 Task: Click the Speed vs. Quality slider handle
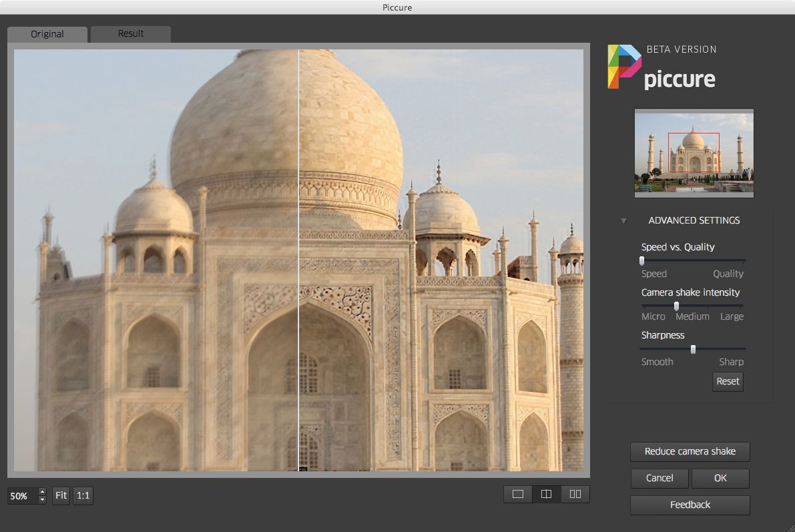coord(642,261)
